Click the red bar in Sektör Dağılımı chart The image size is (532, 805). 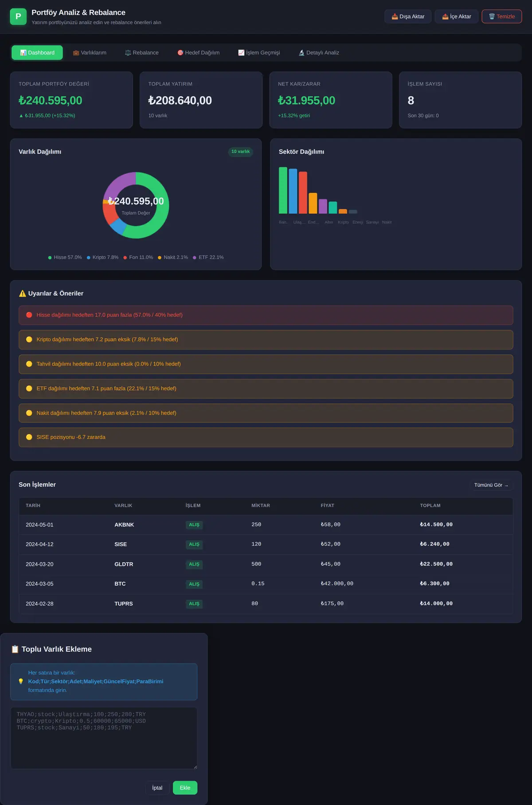tap(303, 192)
